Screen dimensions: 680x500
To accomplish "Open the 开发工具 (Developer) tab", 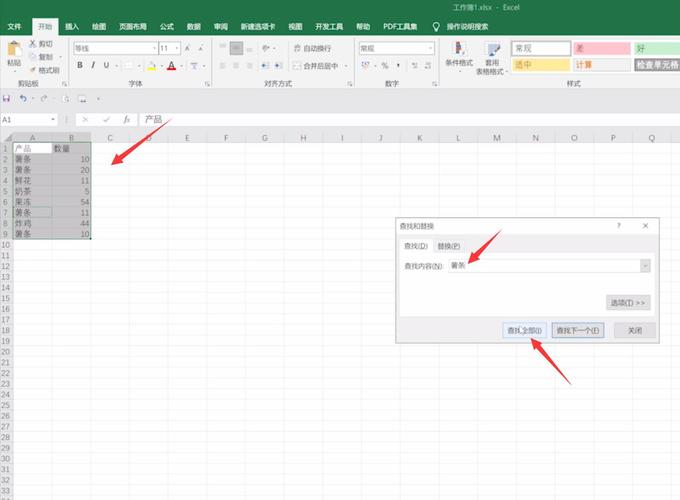I will click(329, 26).
